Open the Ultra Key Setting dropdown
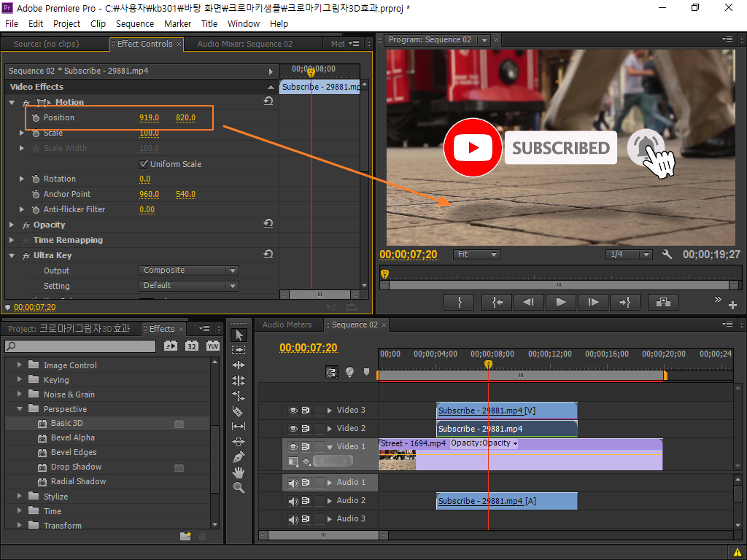This screenshot has width=747, height=560. 189,286
